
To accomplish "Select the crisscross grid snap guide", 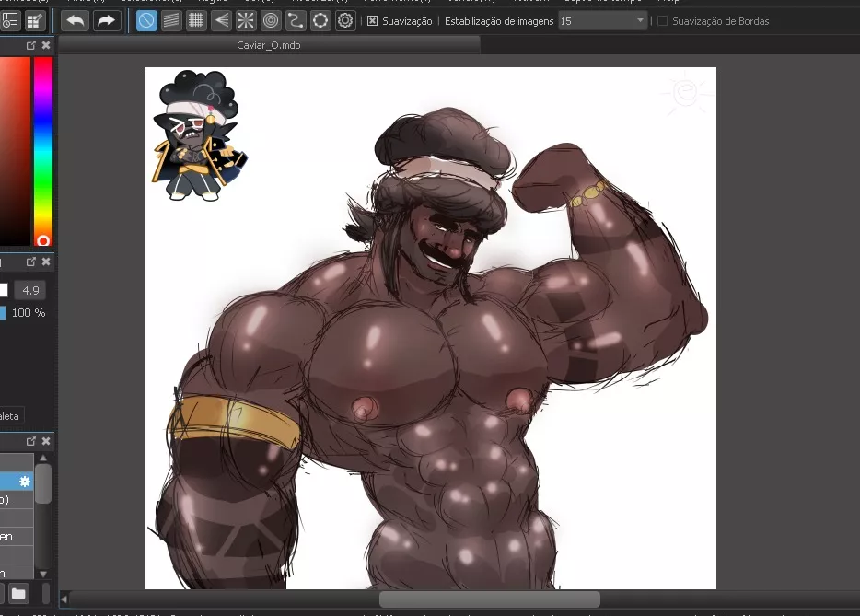I will click(196, 20).
